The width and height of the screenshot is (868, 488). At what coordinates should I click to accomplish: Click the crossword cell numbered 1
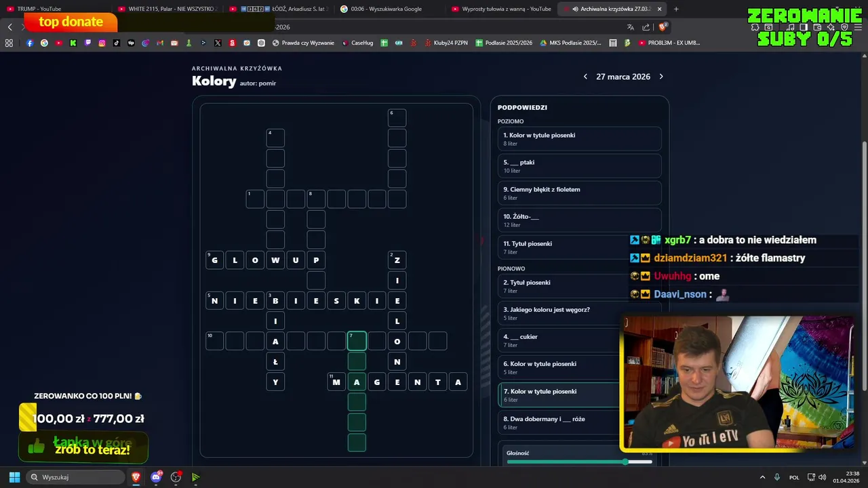(x=255, y=199)
